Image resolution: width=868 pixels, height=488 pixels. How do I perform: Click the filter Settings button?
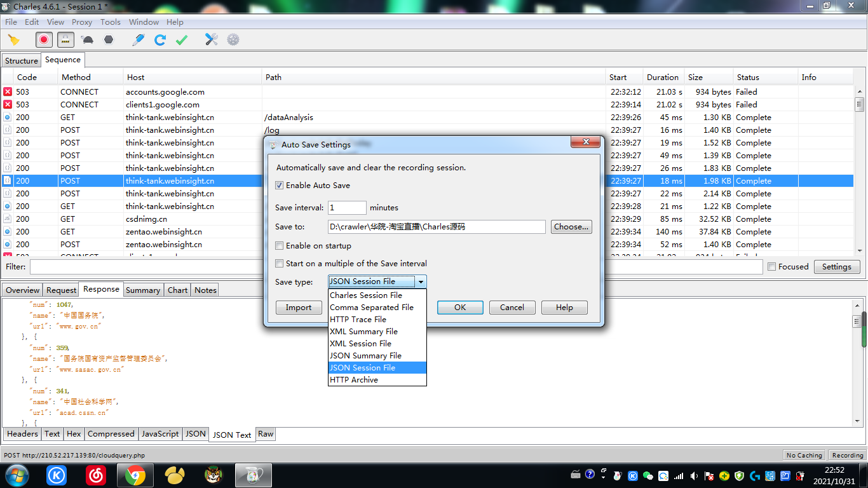coord(837,267)
